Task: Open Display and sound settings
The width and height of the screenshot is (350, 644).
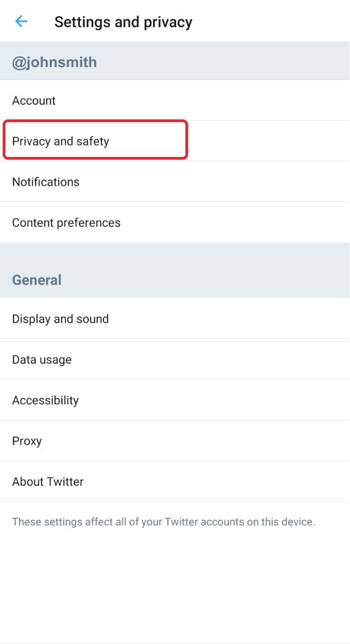Action: 175,319
